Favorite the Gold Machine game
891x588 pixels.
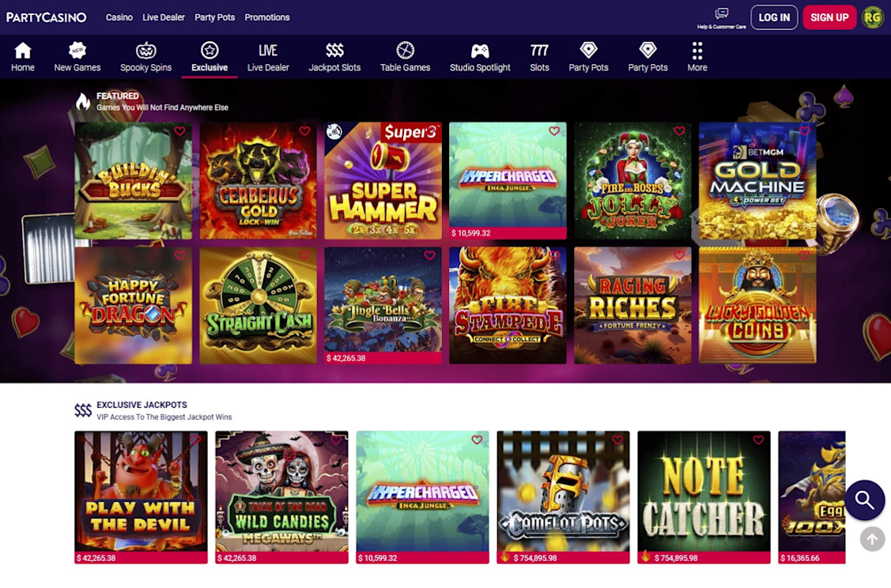tap(805, 131)
